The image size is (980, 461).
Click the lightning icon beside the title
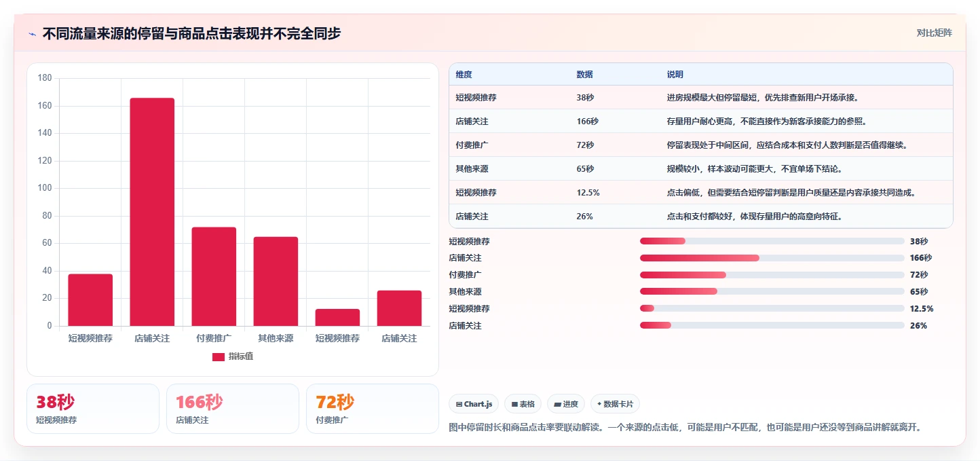pos(32,33)
